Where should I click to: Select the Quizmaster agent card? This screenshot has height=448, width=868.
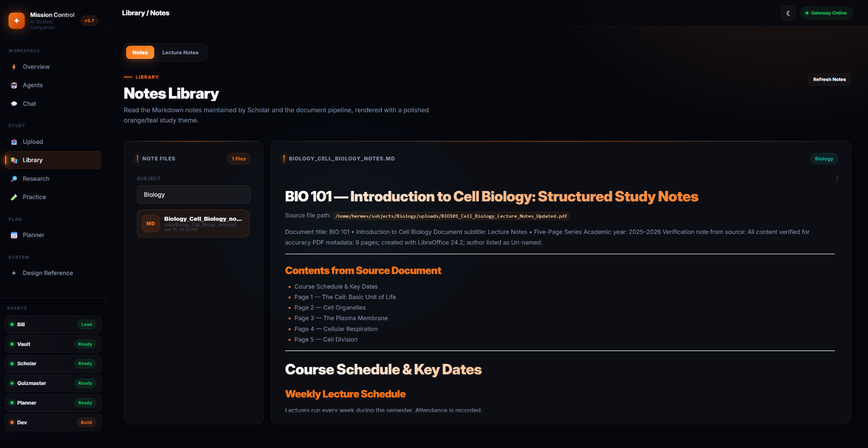(x=53, y=383)
